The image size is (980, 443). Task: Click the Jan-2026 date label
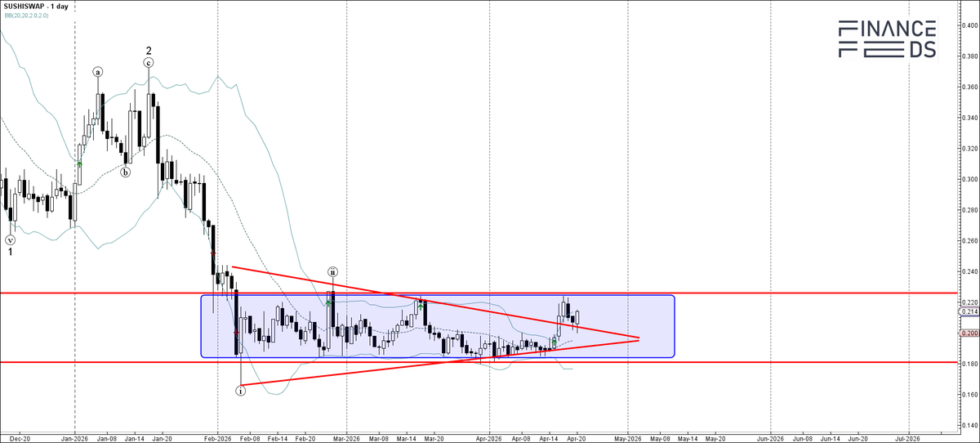tap(74, 438)
